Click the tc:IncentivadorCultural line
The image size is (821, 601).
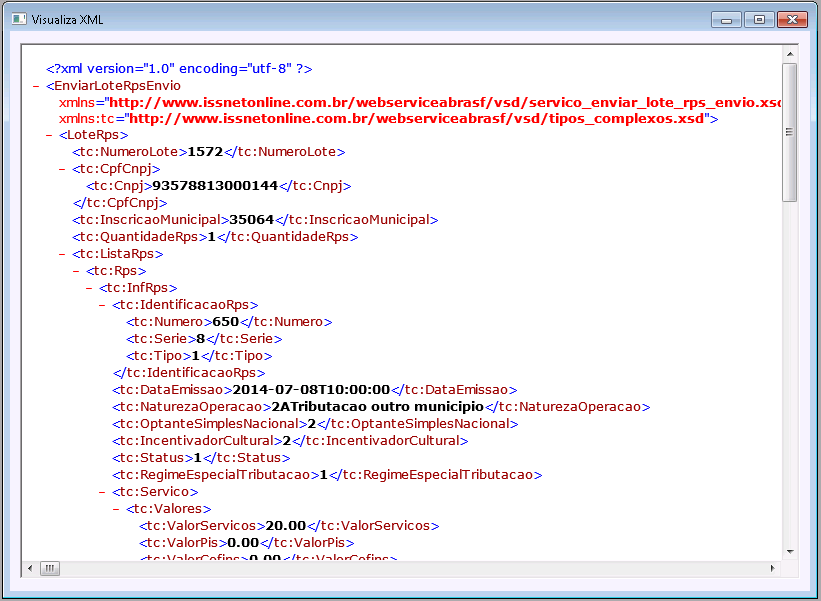[x=290, y=441]
